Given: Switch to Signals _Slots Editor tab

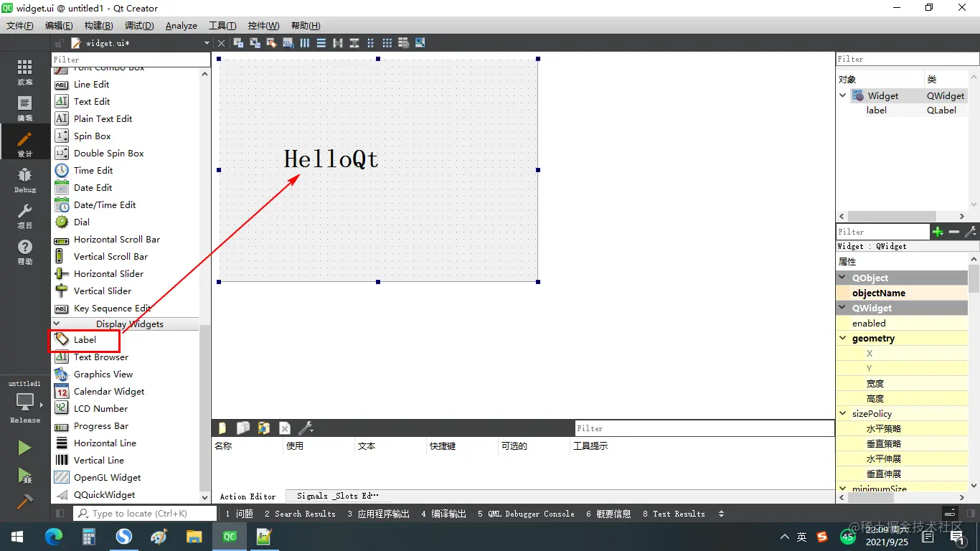Looking at the screenshot, I should pyautogui.click(x=338, y=496).
